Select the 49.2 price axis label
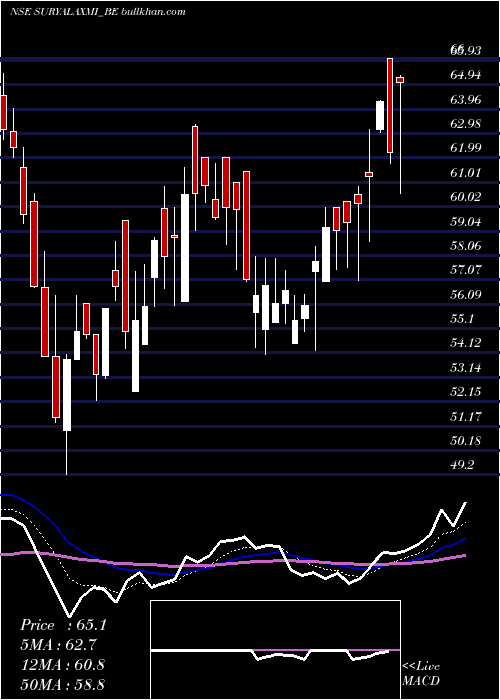The height and width of the screenshot is (700, 500). 463,465
